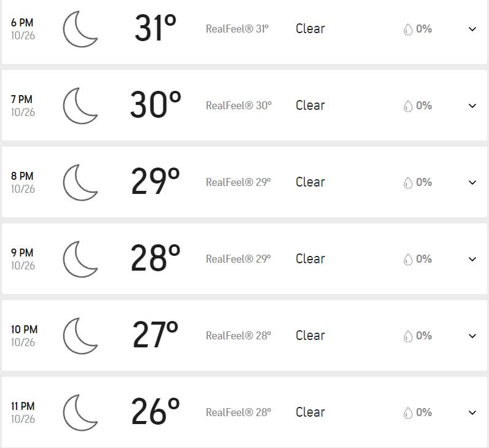Click the raindrop icon in 11 PM row
The height and width of the screenshot is (448, 489).
point(408,413)
